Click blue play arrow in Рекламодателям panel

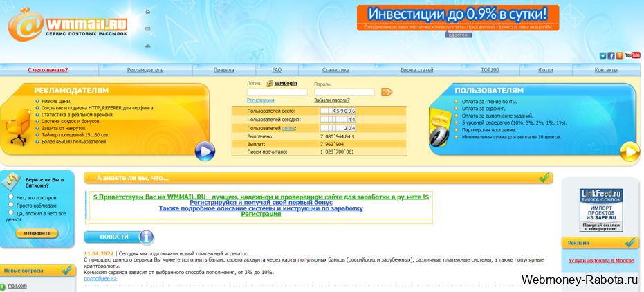[x=205, y=151]
